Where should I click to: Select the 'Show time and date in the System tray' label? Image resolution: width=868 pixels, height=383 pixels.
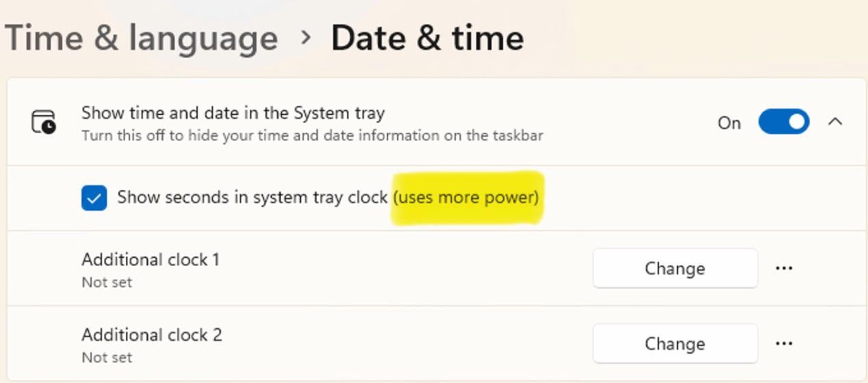coord(233,113)
